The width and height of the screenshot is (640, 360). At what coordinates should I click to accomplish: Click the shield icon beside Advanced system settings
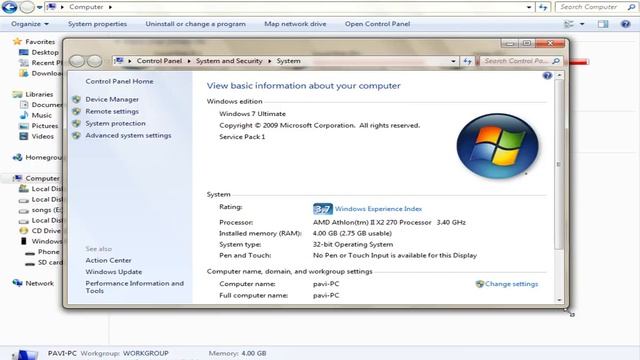76,135
